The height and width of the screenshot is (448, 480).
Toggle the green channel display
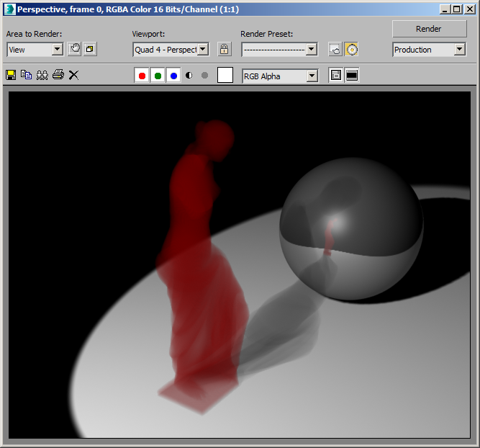click(x=158, y=76)
